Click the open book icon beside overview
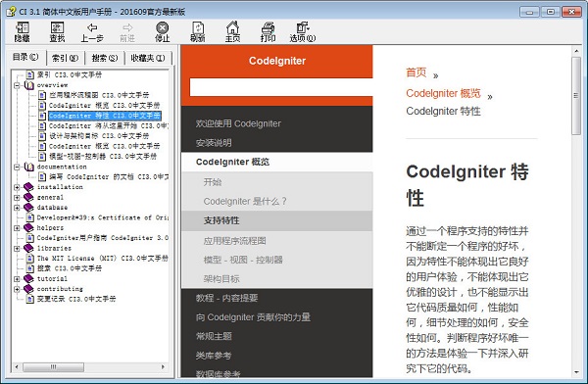The height and width of the screenshot is (384, 588). pyautogui.click(x=28, y=85)
